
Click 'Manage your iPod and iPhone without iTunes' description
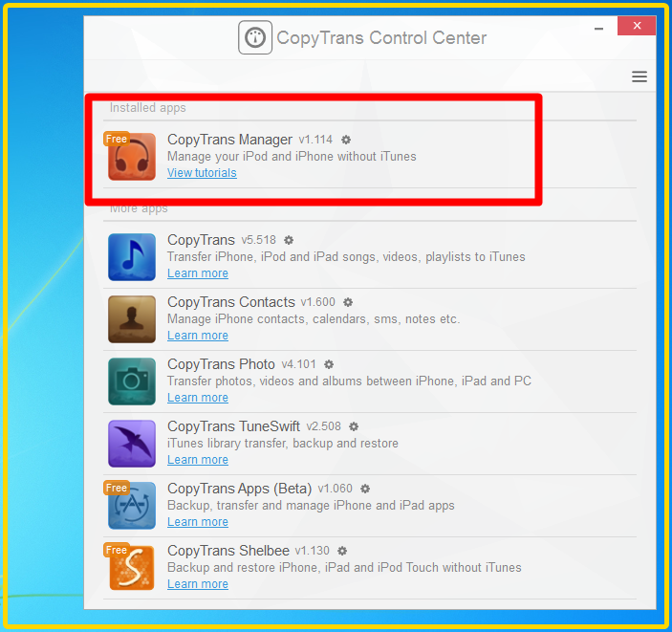[x=292, y=156]
